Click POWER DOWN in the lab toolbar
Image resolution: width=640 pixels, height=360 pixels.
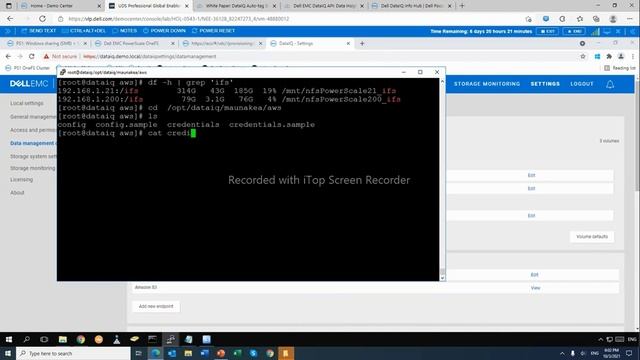click(x=164, y=31)
